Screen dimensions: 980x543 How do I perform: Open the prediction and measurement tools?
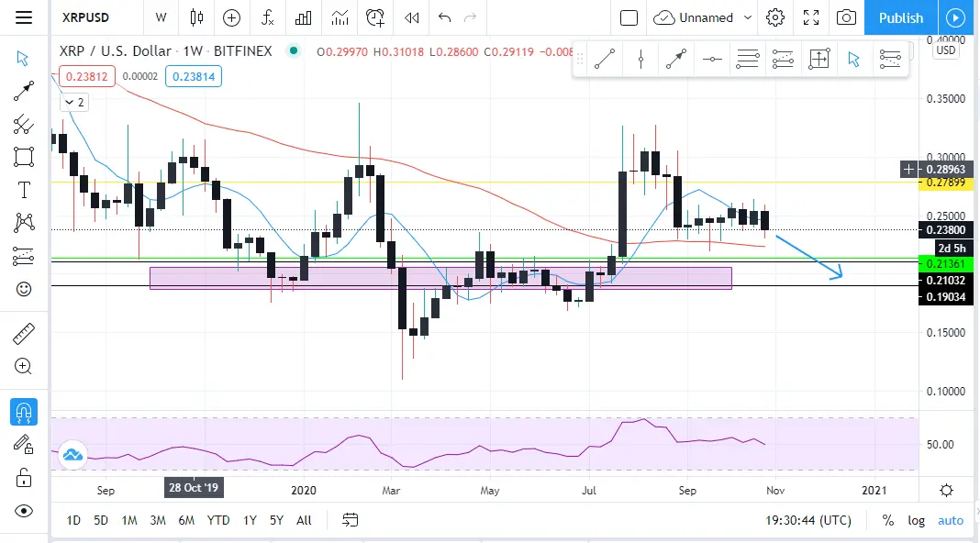[23, 256]
